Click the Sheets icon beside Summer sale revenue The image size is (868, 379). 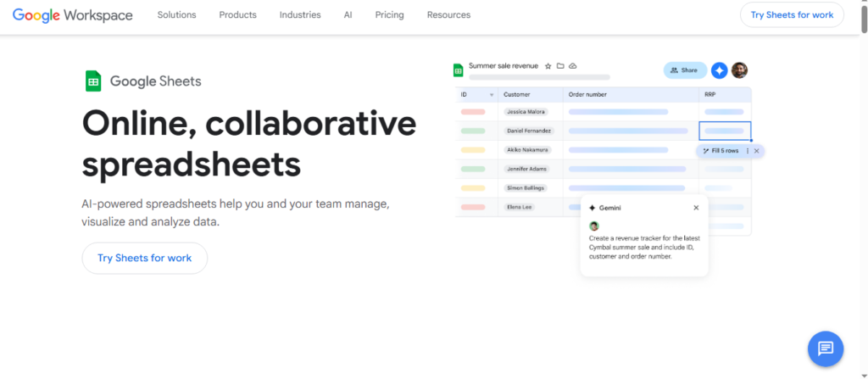point(459,70)
